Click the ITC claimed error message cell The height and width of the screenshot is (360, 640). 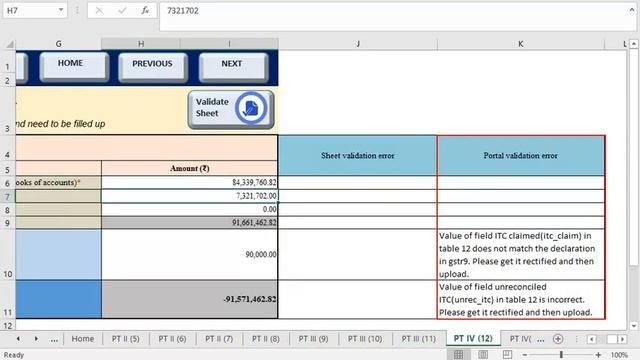tap(520, 254)
